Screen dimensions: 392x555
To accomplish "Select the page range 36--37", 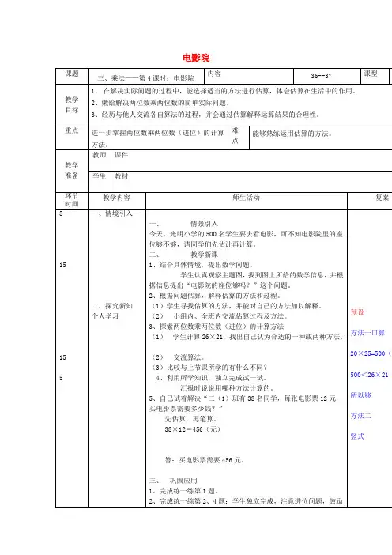I will (x=321, y=76).
